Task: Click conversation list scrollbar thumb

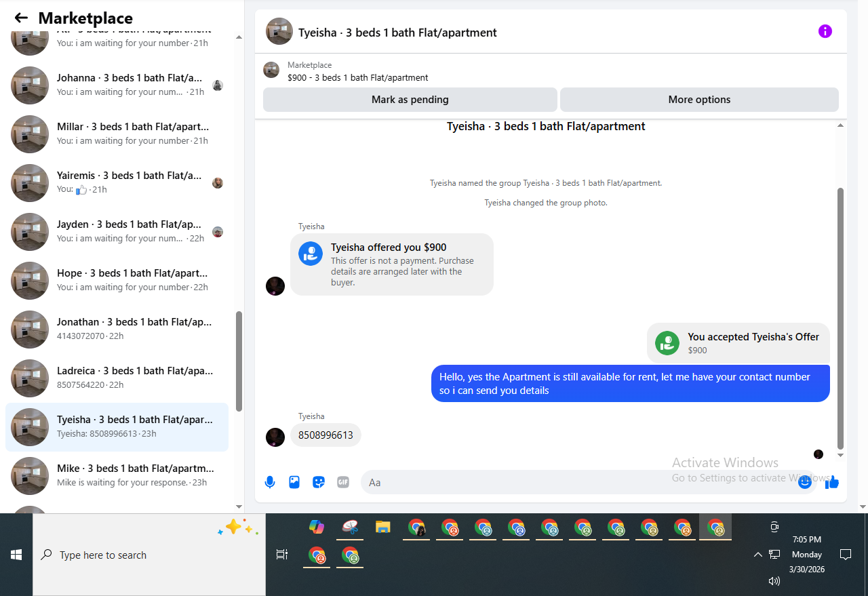Action: tap(239, 361)
